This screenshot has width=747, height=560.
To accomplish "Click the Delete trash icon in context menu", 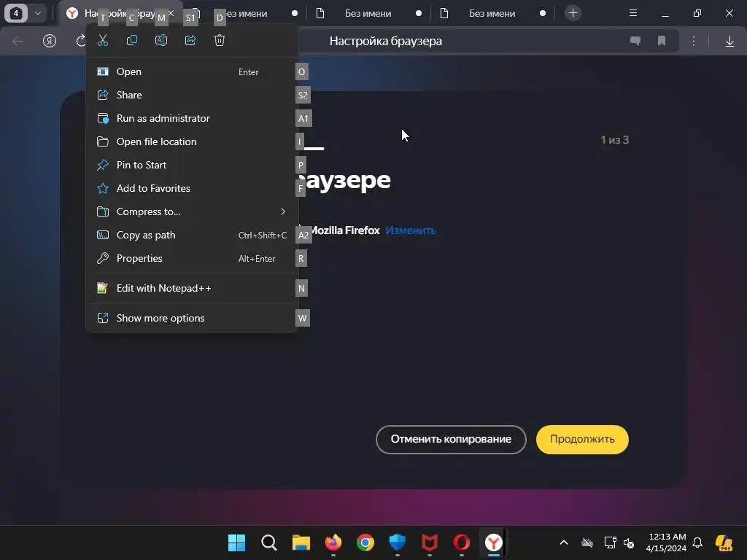I will click(x=219, y=41).
